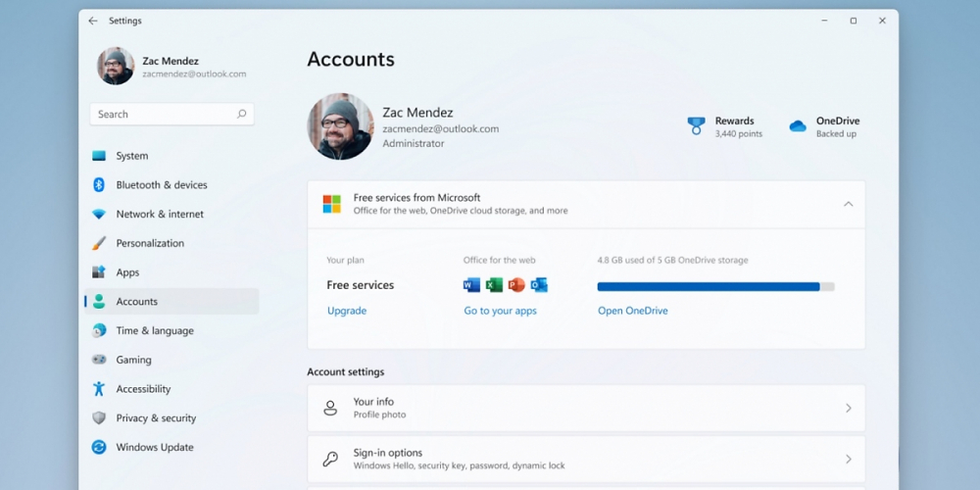Collapse the Free services from Microsoft card
The height and width of the screenshot is (490, 980).
point(848,204)
